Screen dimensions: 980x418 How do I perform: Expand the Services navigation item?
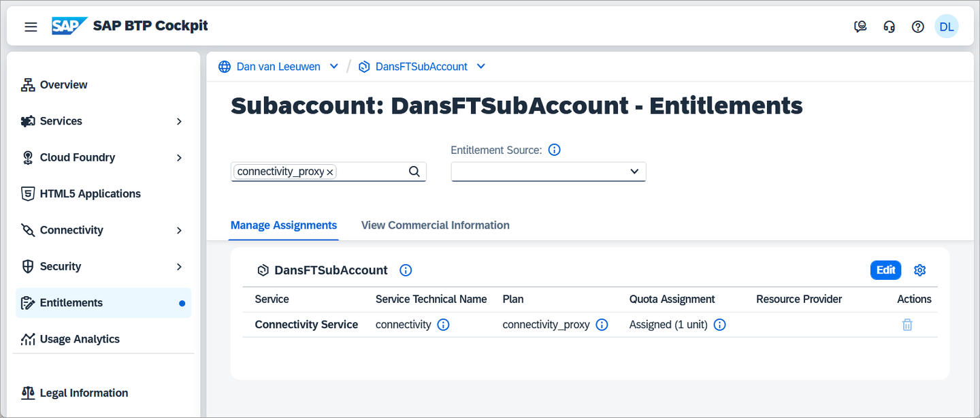pyautogui.click(x=179, y=121)
